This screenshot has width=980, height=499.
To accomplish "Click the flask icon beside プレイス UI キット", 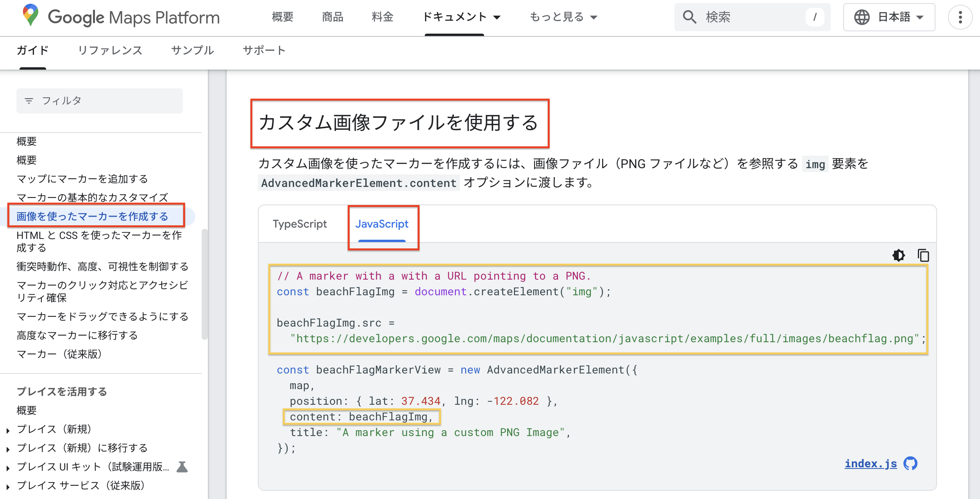I will pyautogui.click(x=182, y=467).
